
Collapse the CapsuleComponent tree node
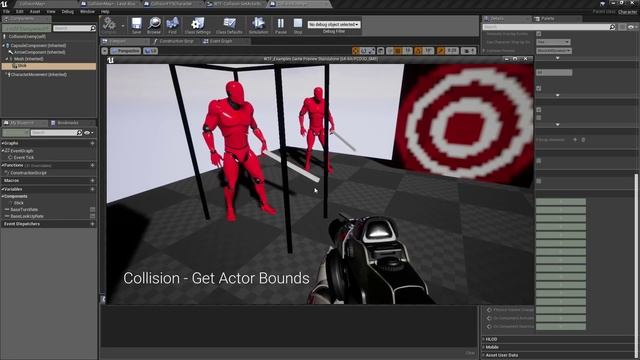click(4, 46)
